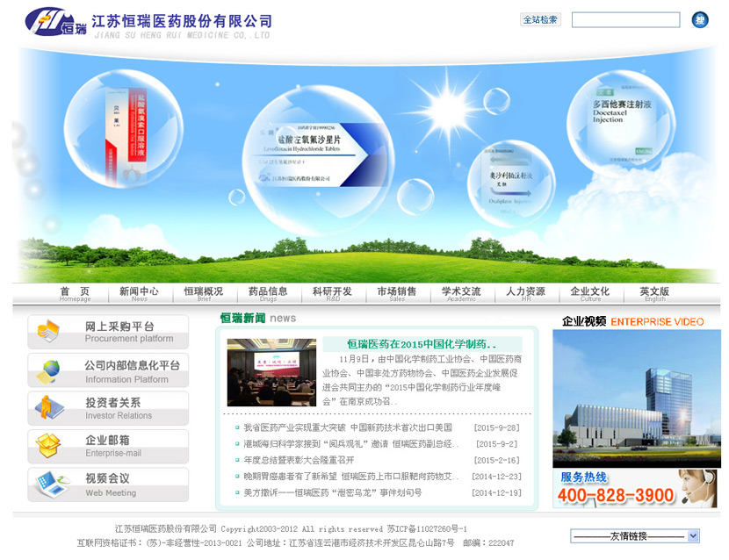Click the date [2015-9-28]

click(x=496, y=427)
